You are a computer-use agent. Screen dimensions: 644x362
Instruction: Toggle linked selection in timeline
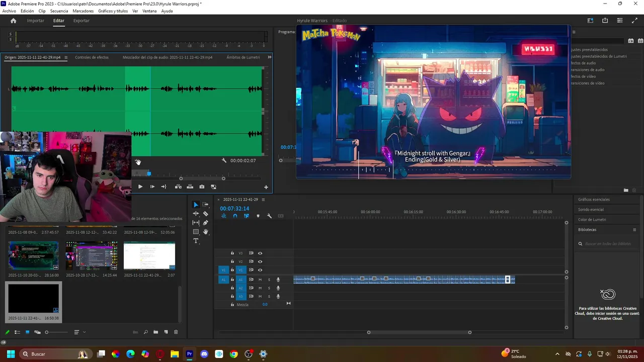tap(247, 216)
